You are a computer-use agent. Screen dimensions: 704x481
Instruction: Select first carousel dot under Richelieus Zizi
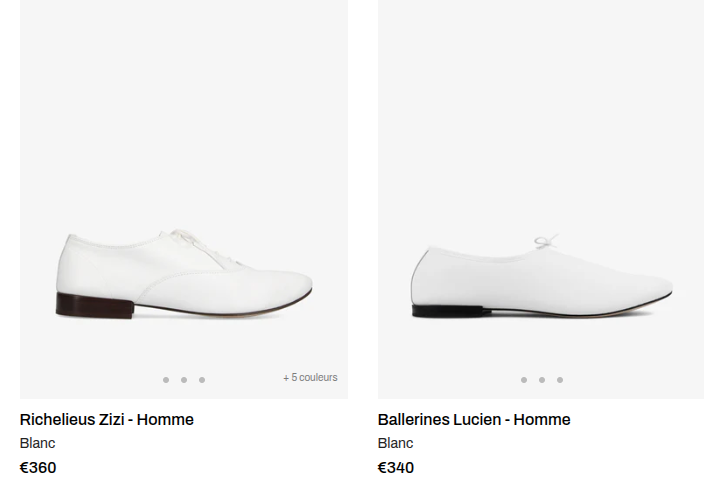(x=166, y=380)
